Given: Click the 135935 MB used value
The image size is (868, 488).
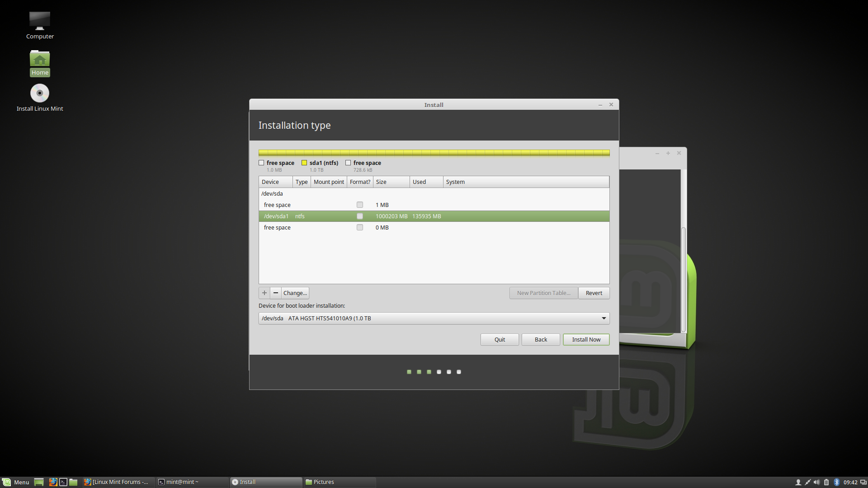Looking at the screenshot, I should click(426, 216).
